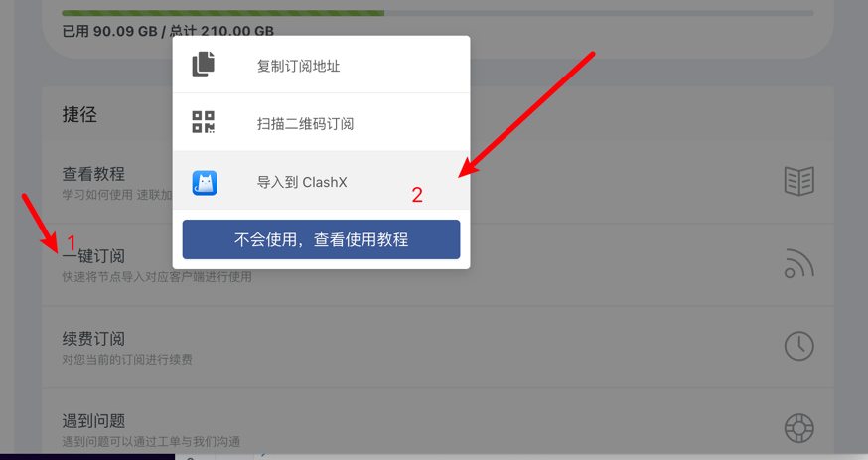Click the ClashX cat app icon
Screen dimensions: 868x460
pos(205,183)
